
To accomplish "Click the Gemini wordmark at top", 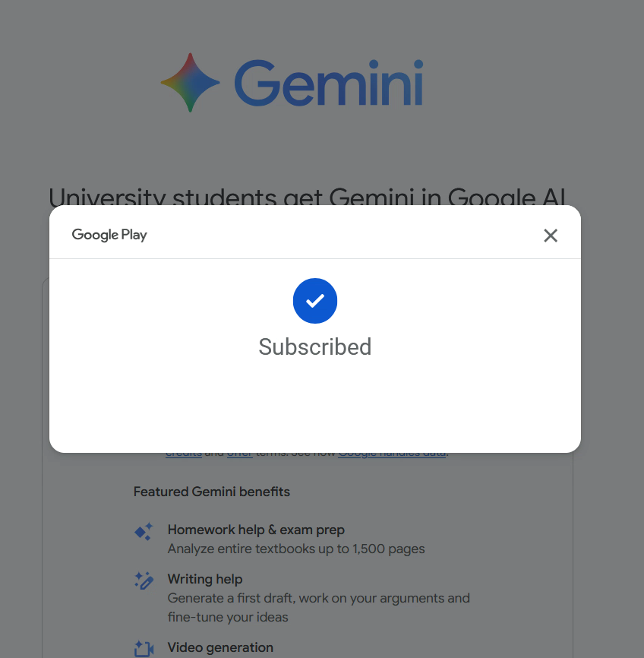I will [328, 83].
